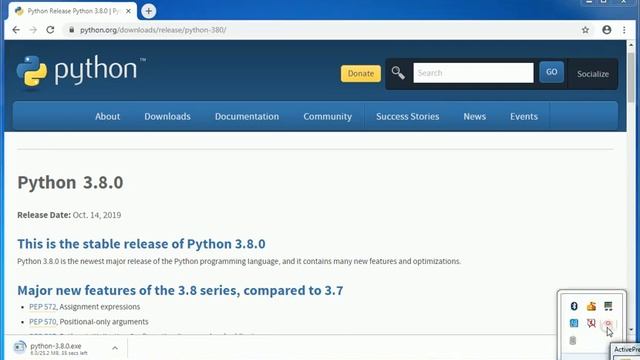The image size is (640, 360).
Task: Open the Socialize menu
Action: coord(593,74)
